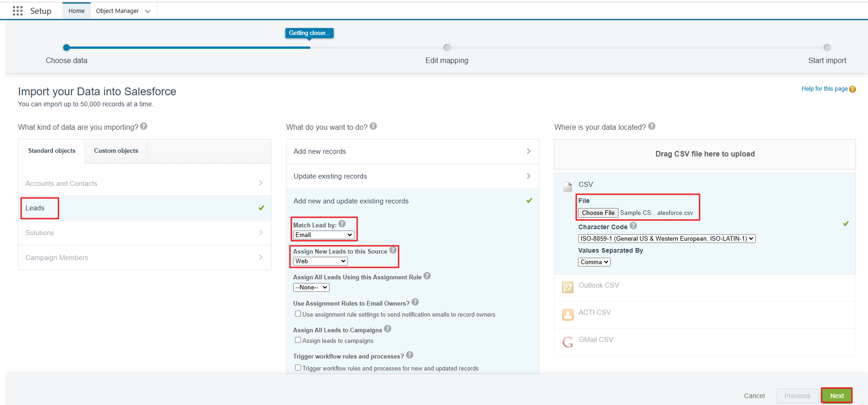
Task: Click the green Next button
Action: (836, 396)
